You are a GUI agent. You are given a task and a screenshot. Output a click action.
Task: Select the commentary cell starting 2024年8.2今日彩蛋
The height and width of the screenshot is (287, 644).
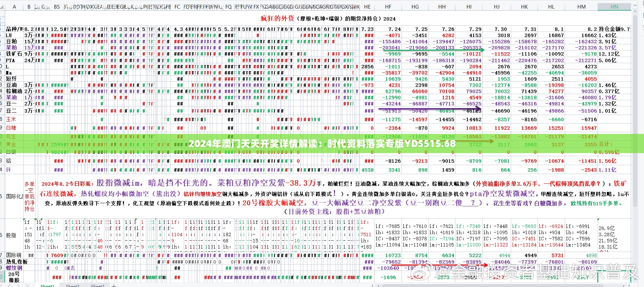click(334, 196)
